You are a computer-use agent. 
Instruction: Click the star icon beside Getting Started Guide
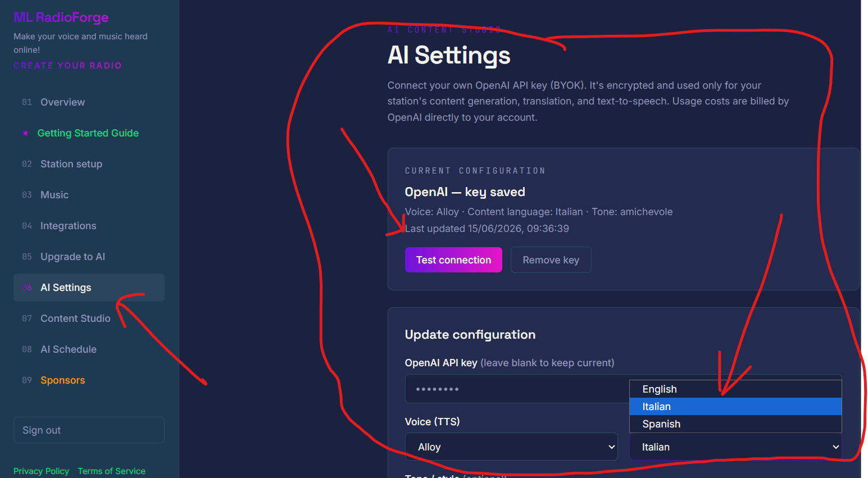tap(25, 133)
